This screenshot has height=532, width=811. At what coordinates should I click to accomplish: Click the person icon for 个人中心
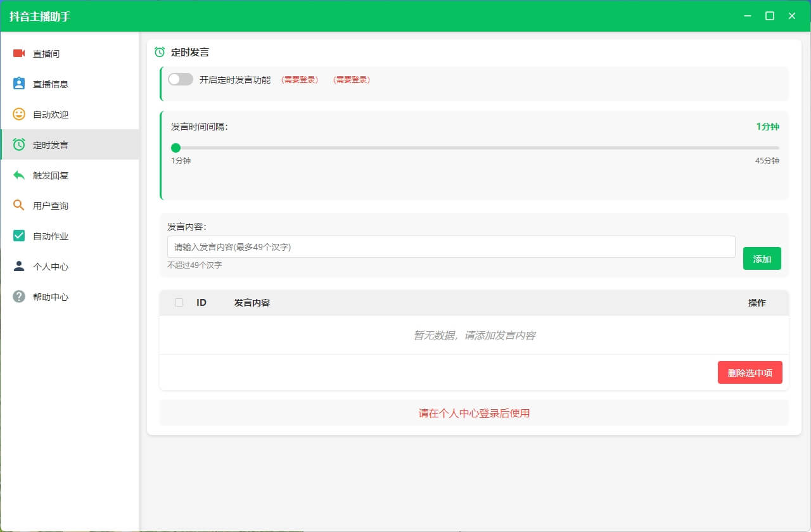[x=19, y=266]
